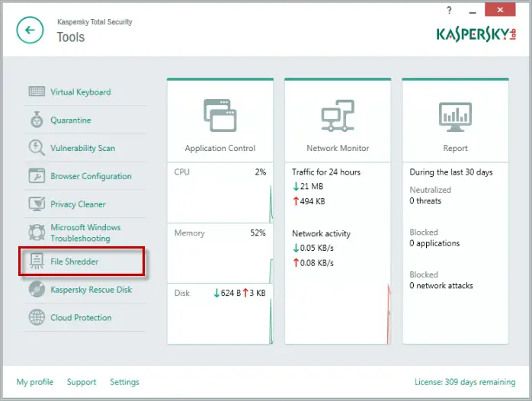This screenshot has height=401, width=532.
Task: Open Application Control label
Action: click(x=220, y=148)
